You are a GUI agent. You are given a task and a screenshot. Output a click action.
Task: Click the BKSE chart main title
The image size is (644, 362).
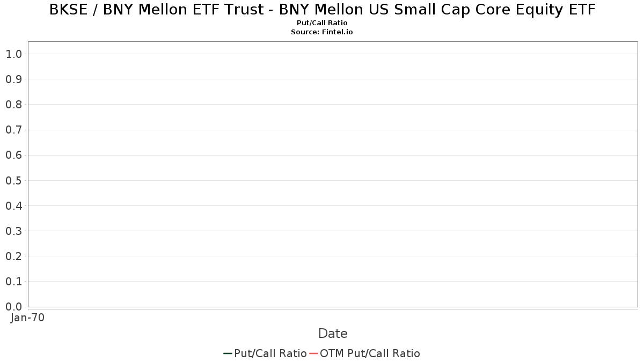[x=322, y=10]
